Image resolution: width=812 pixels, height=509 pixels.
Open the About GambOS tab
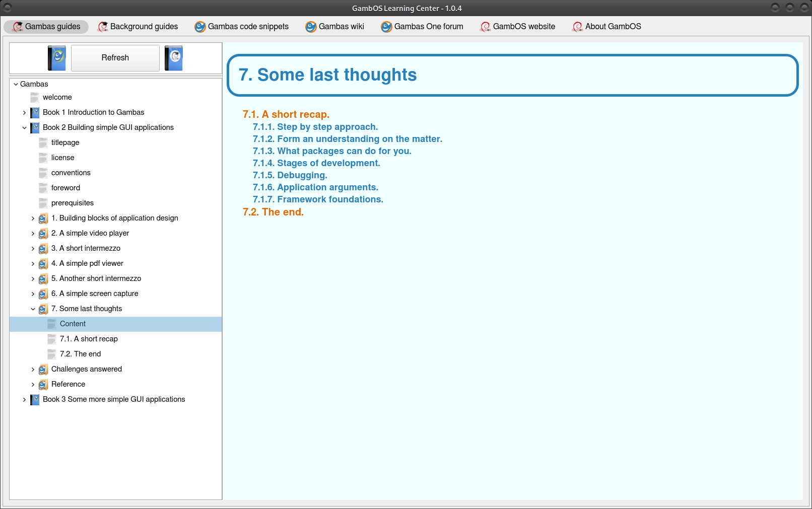(x=606, y=27)
